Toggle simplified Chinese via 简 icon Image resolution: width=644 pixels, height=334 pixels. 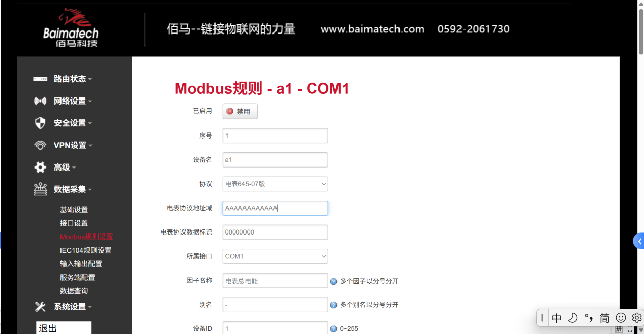point(604,317)
